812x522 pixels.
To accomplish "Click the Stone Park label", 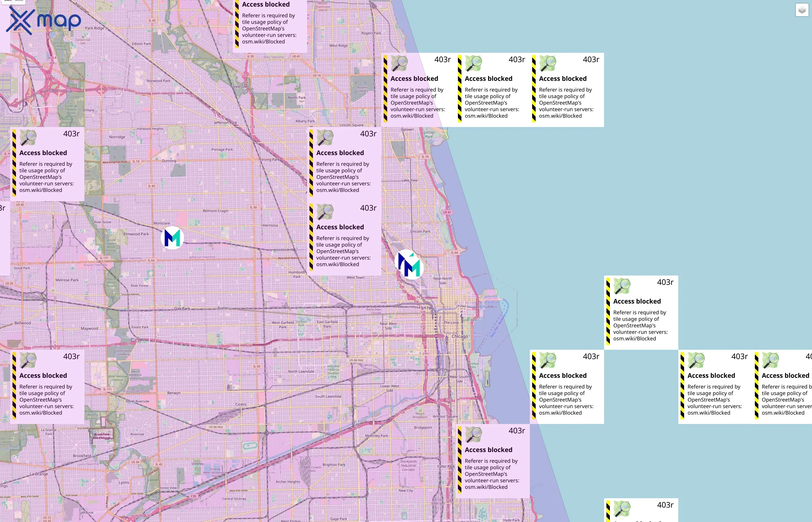I will pyautogui.click(x=22, y=268).
